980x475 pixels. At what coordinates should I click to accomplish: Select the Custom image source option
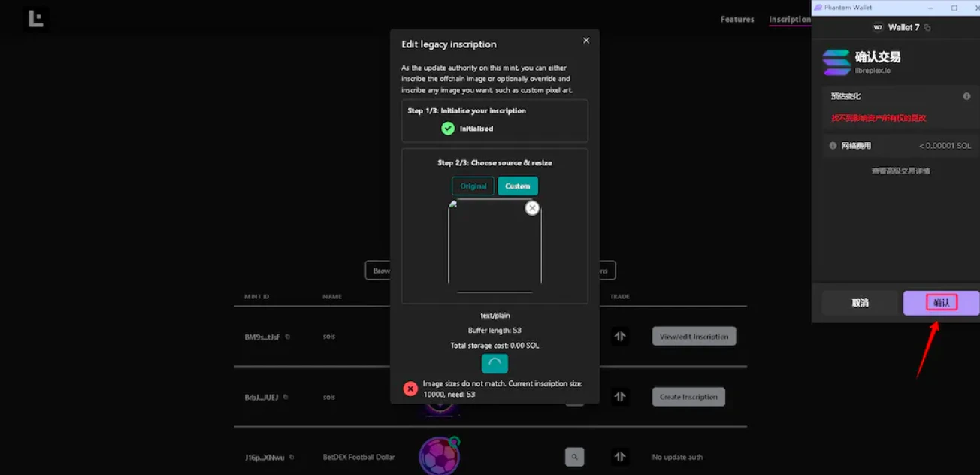[517, 186]
